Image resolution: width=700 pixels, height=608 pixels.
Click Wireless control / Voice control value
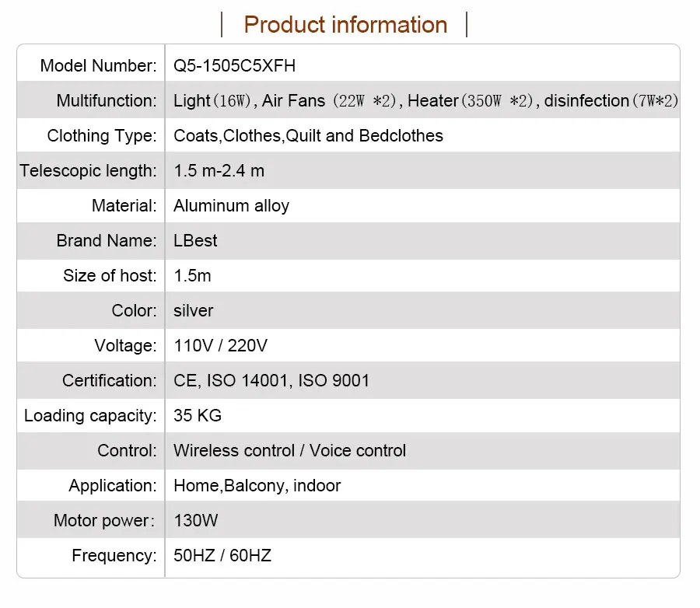289,450
